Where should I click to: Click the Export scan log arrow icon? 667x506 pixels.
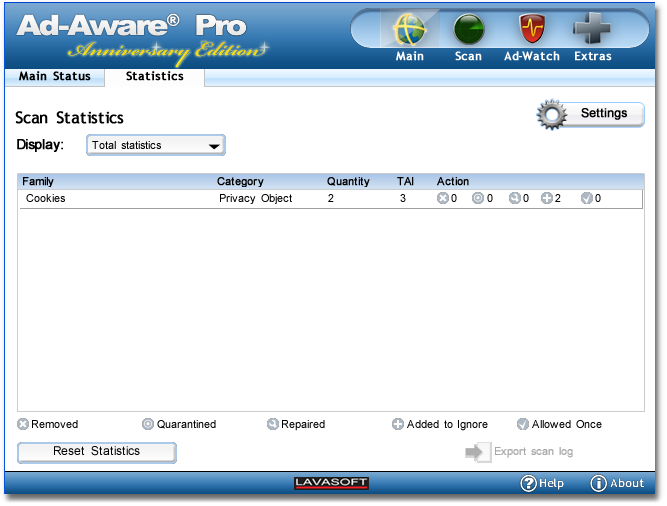click(x=478, y=452)
